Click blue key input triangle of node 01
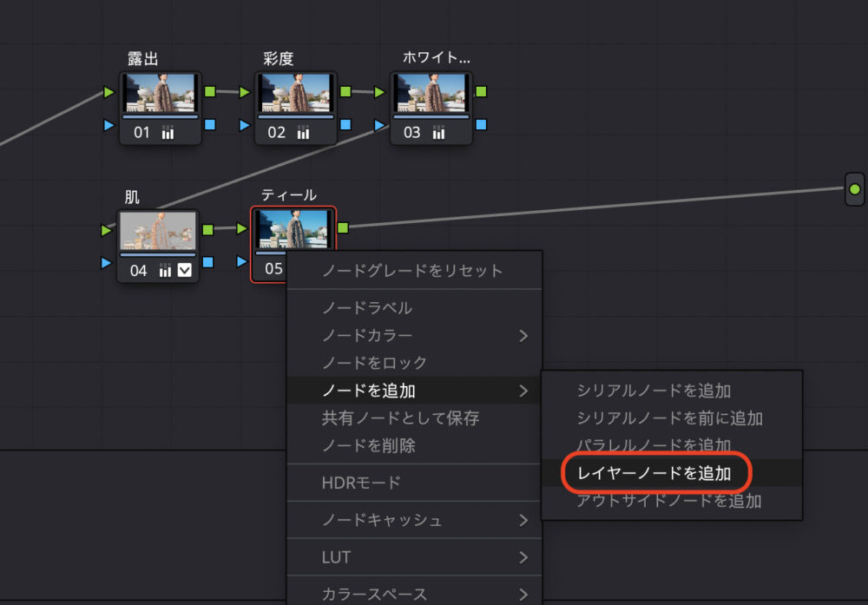Viewport: 868px width, 605px height. pos(108,125)
